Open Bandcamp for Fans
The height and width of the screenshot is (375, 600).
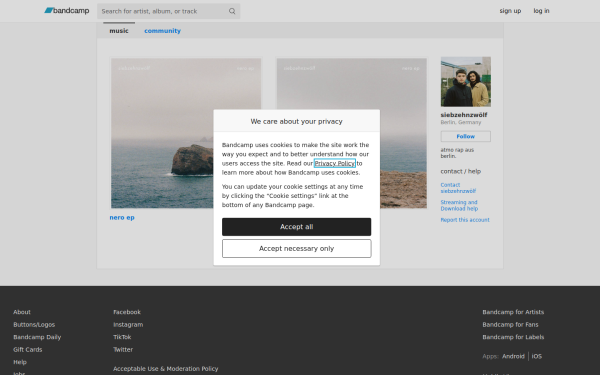coord(510,324)
